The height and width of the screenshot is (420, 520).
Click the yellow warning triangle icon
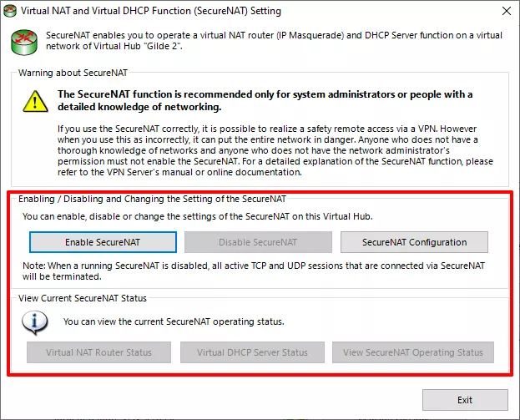click(x=35, y=102)
